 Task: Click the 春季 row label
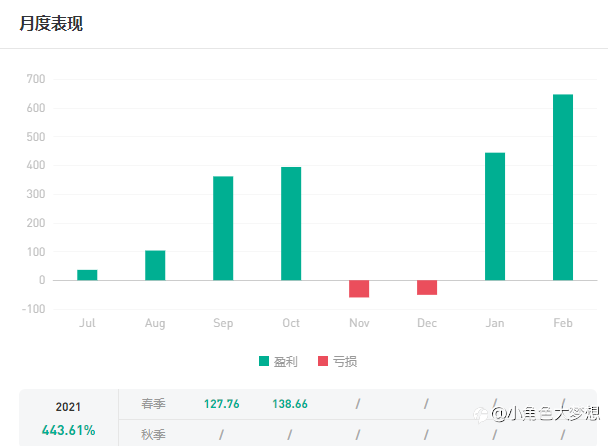point(154,404)
